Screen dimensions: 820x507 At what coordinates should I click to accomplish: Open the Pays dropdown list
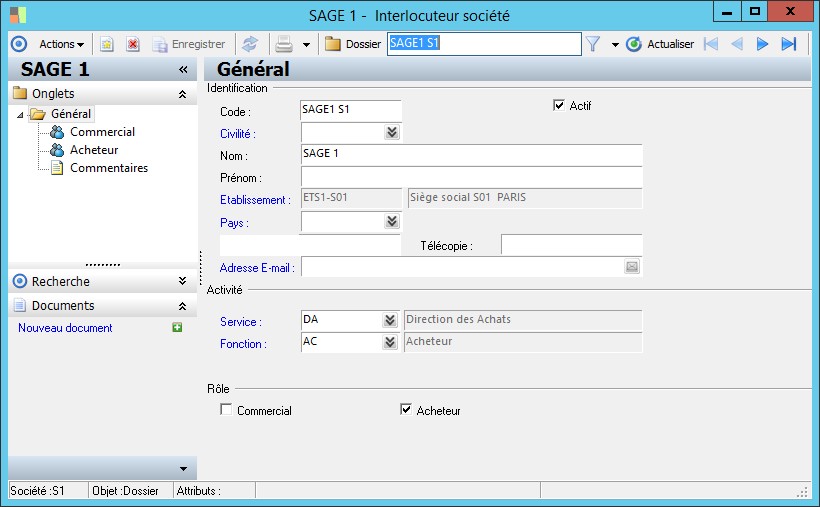391,221
